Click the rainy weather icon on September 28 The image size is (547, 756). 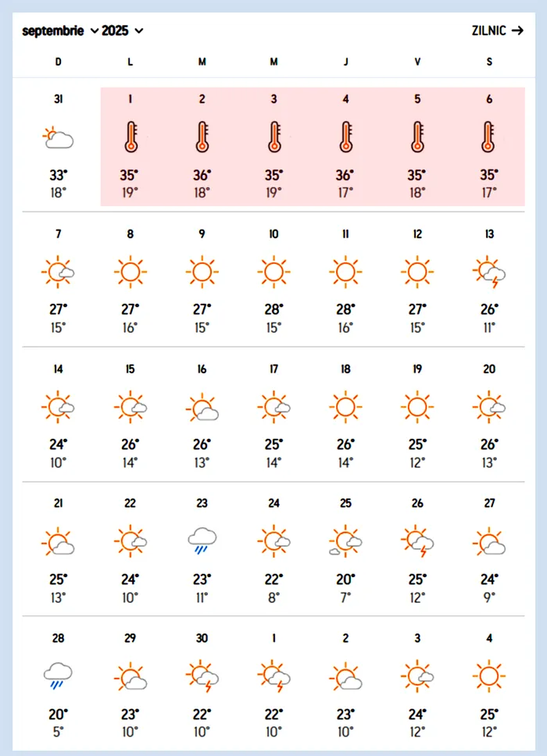[x=58, y=675]
